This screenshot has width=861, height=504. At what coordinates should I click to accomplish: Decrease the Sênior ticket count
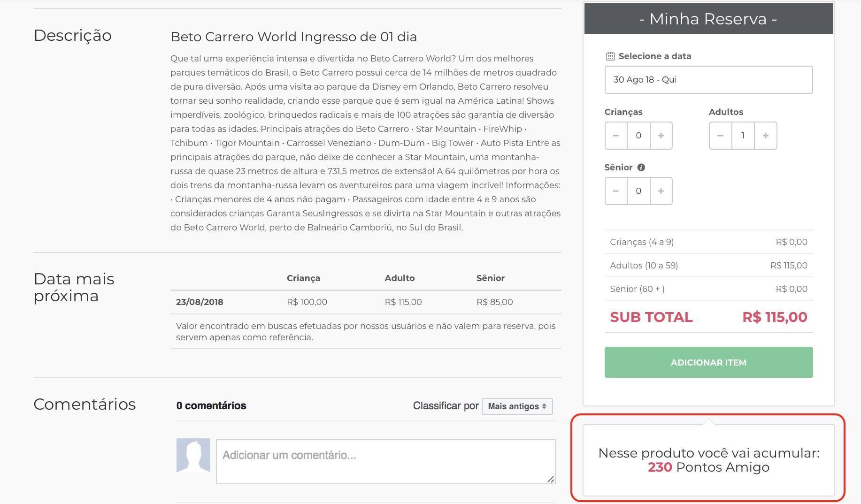pyautogui.click(x=616, y=191)
